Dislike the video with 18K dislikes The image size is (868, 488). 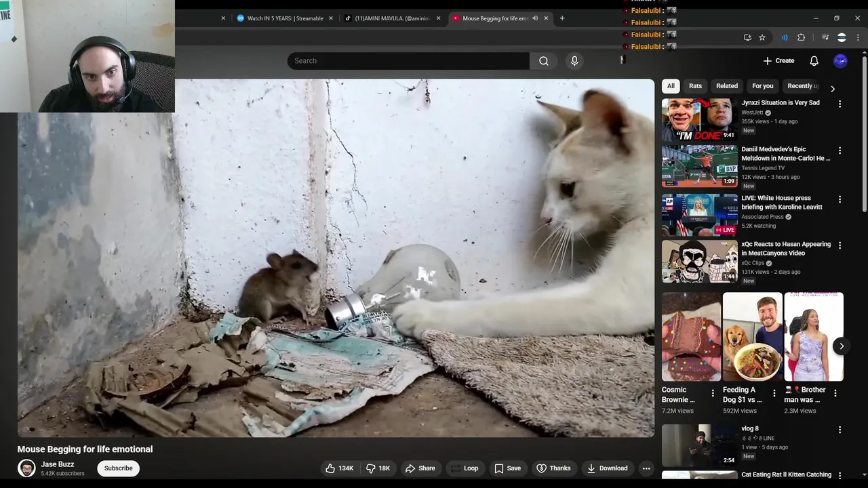coord(378,468)
